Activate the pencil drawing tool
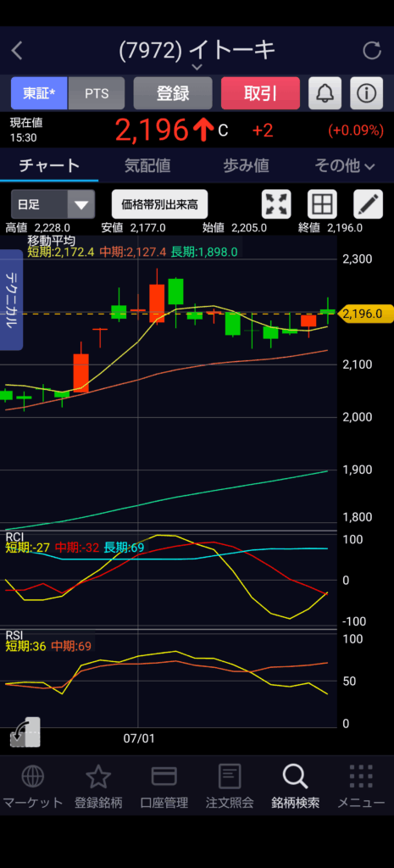 368,204
